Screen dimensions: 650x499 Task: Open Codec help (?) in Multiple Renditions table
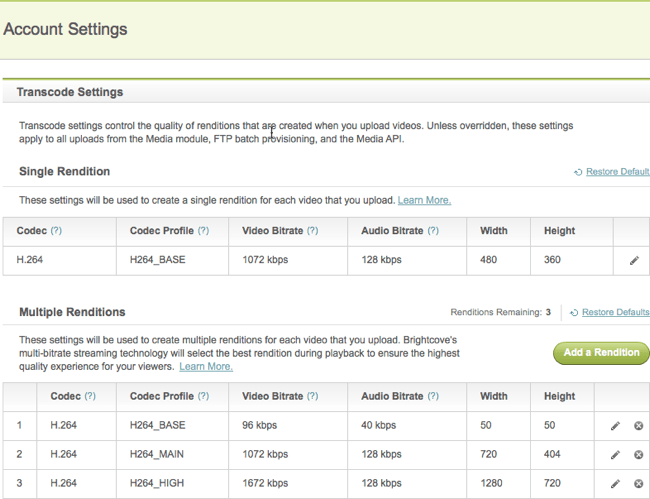tap(90, 396)
